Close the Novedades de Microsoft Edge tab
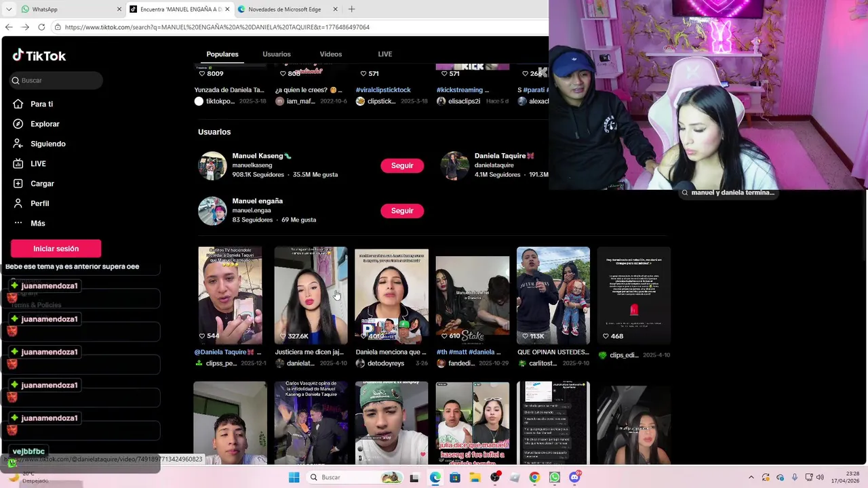868x488 pixels. coord(335,9)
